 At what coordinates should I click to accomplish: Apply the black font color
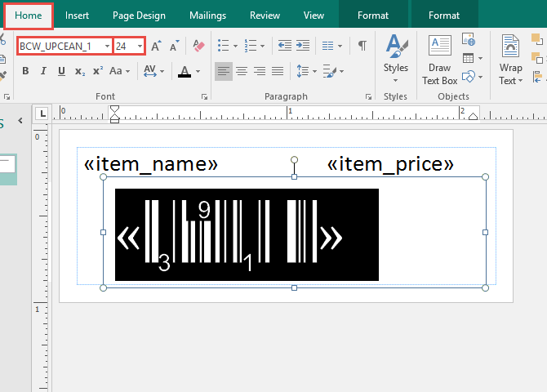coord(185,72)
